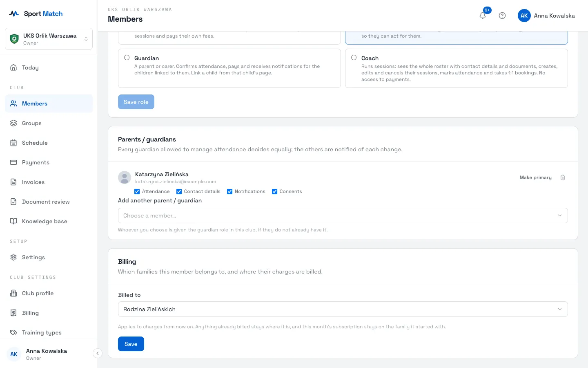The height and width of the screenshot is (368, 588).
Task: Open the help question mark icon
Action: (502, 16)
